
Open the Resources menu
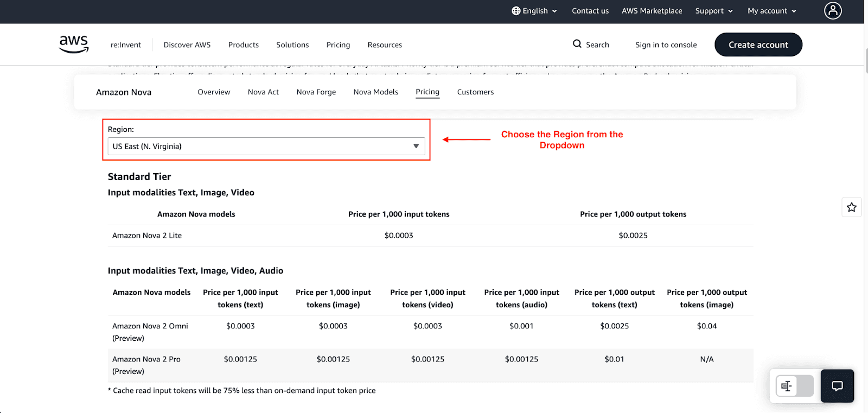pos(385,45)
